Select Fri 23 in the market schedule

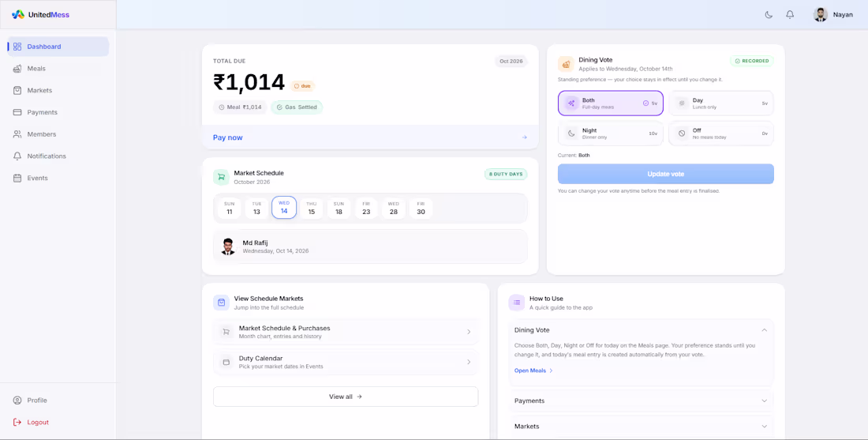pyautogui.click(x=366, y=208)
